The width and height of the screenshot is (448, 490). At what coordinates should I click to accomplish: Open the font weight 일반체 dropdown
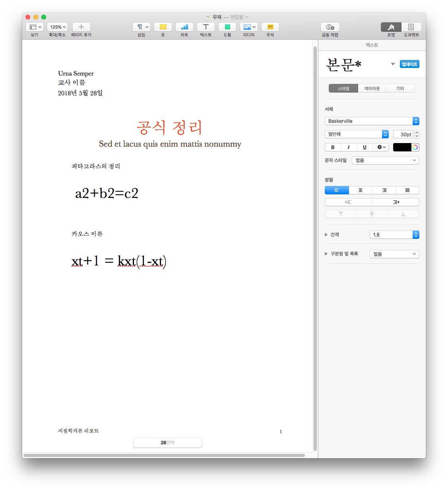pos(357,134)
